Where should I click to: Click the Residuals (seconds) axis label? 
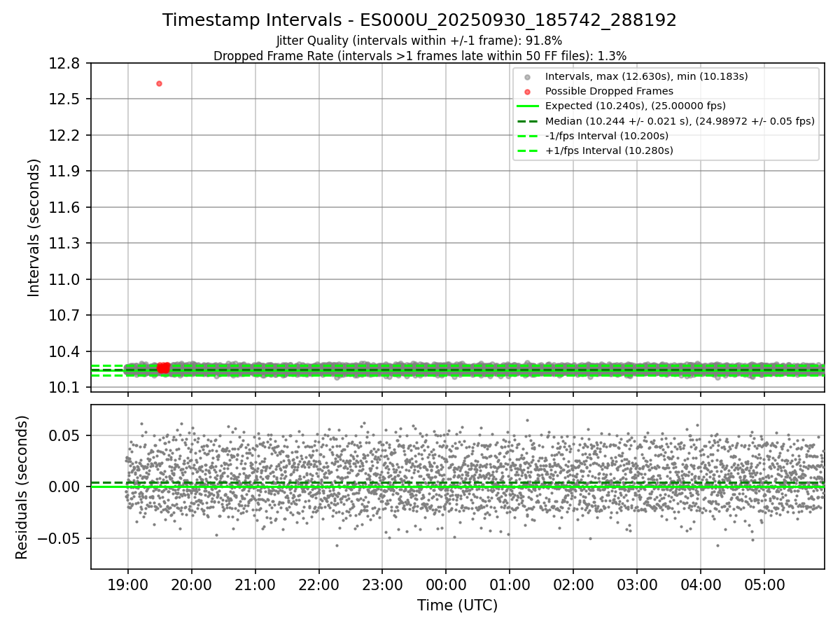pos(22,487)
